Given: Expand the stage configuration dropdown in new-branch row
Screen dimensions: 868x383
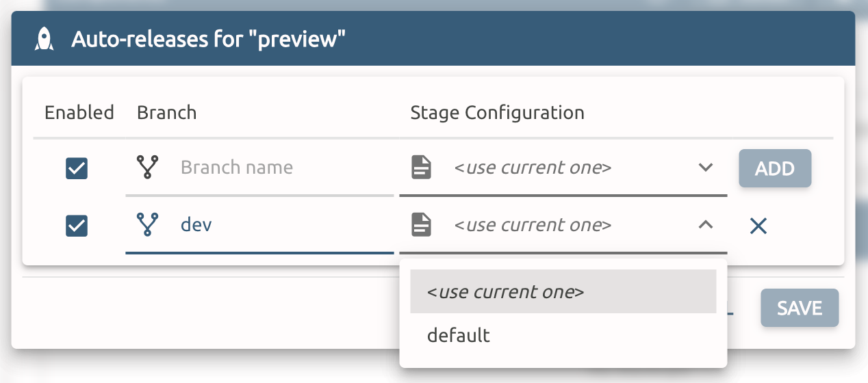Looking at the screenshot, I should (706, 168).
